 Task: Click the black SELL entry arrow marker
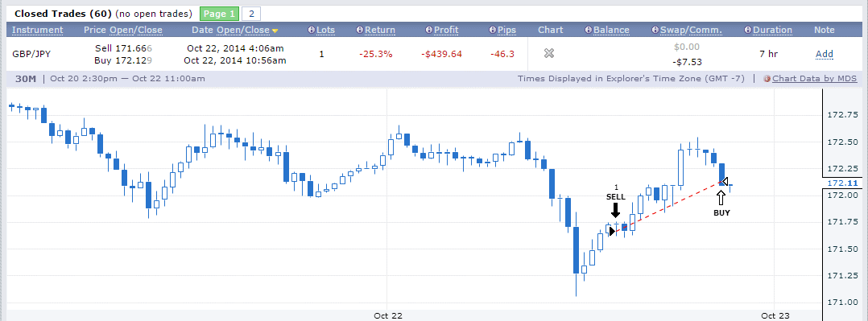[x=615, y=210]
